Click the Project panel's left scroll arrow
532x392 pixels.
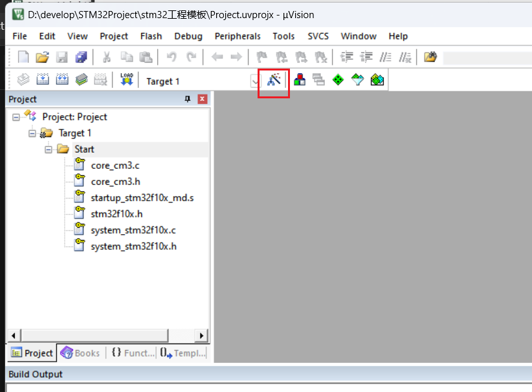14,336
